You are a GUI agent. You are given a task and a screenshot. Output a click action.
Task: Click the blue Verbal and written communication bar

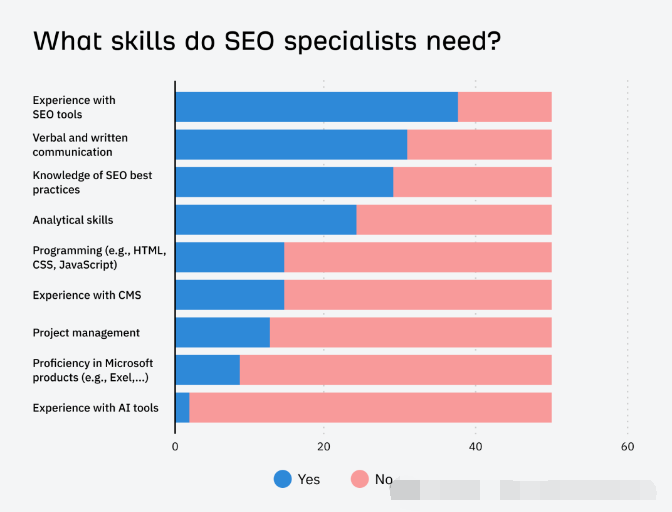click(x=291, y=145)
